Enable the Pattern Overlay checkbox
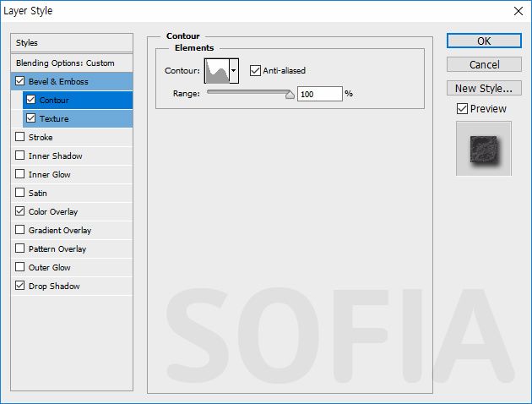The height and width of the screenshot is (404, 532). [x=20, y=248]
